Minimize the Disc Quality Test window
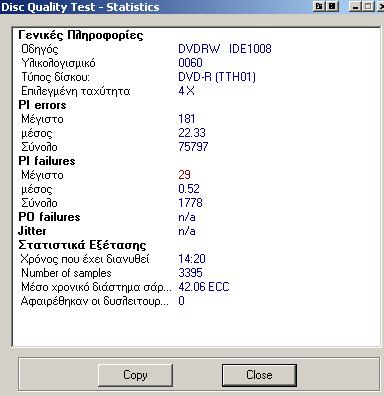Screen dimensions: 384x396 pos(355,6)
